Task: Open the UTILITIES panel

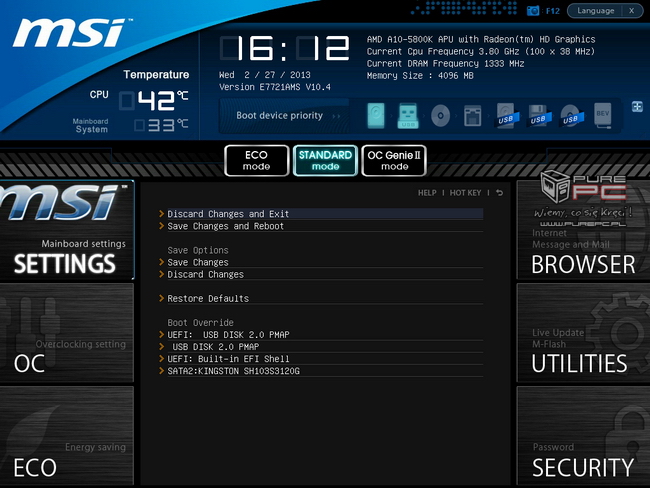Action: 583,333
